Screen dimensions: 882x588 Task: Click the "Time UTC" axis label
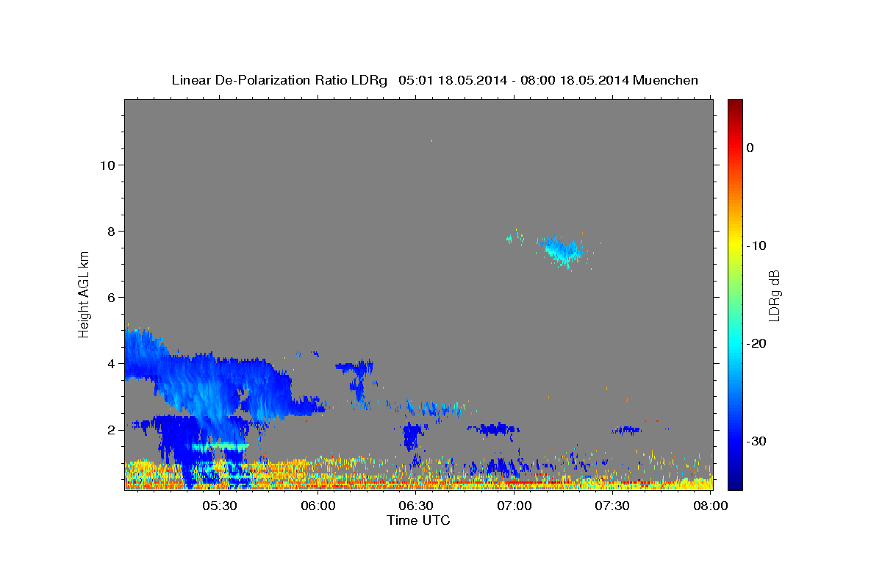(x=418, y=520)
